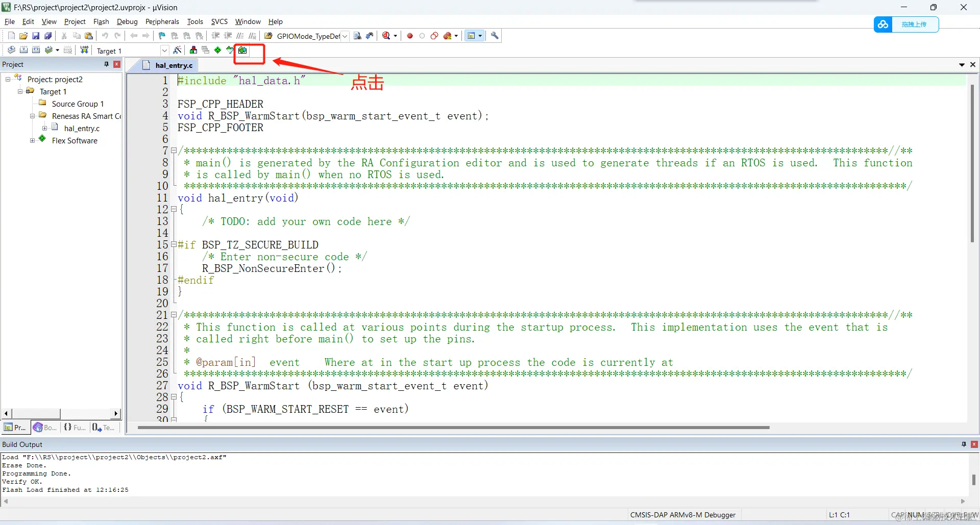This screenshot has height=525, width=980.
Task: Switch to the Templates tab in Project panel
Action: point(104,428)
